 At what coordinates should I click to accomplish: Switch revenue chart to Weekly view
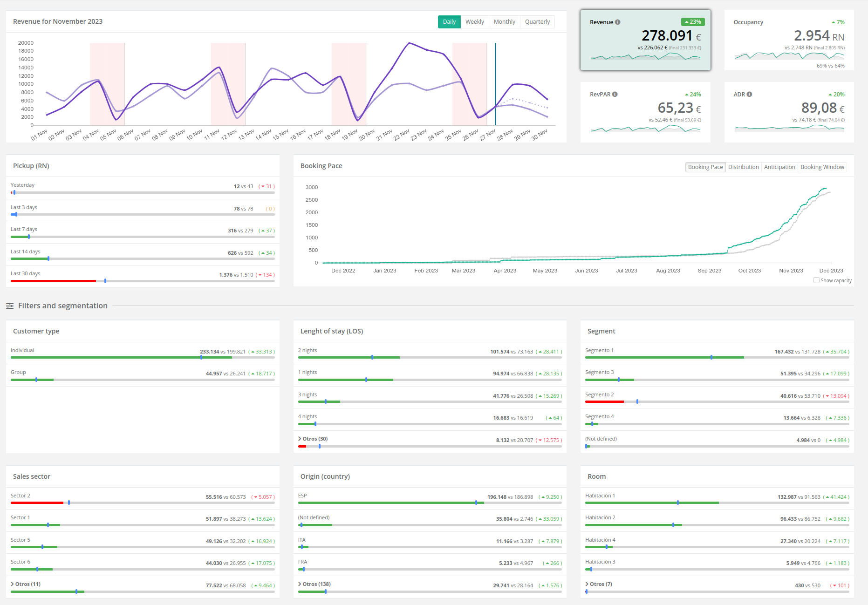click(x=475, y=22)
